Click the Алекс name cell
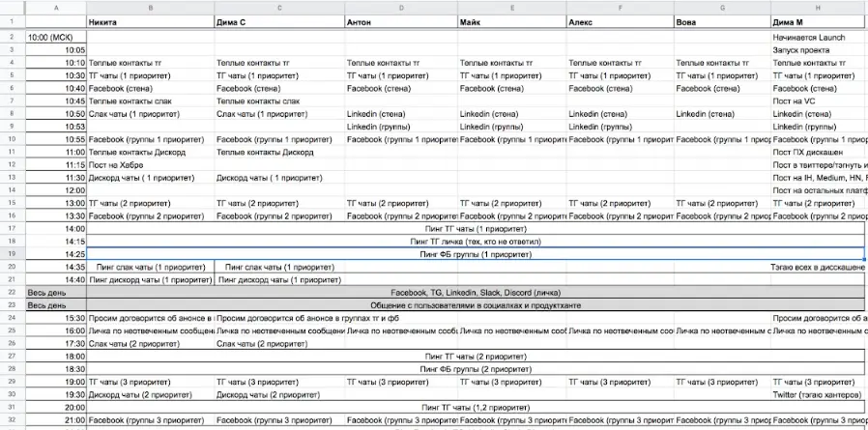Screen dimensions: 868x430 [621, 22]
